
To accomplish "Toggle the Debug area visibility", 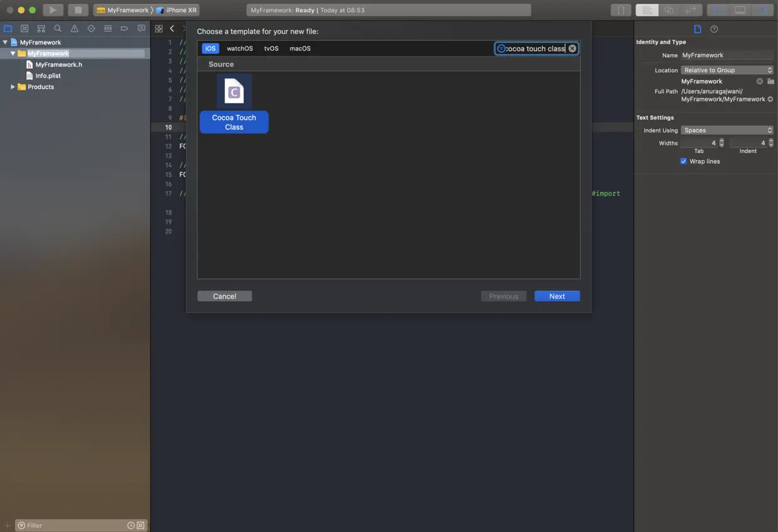I will point(740,10).
